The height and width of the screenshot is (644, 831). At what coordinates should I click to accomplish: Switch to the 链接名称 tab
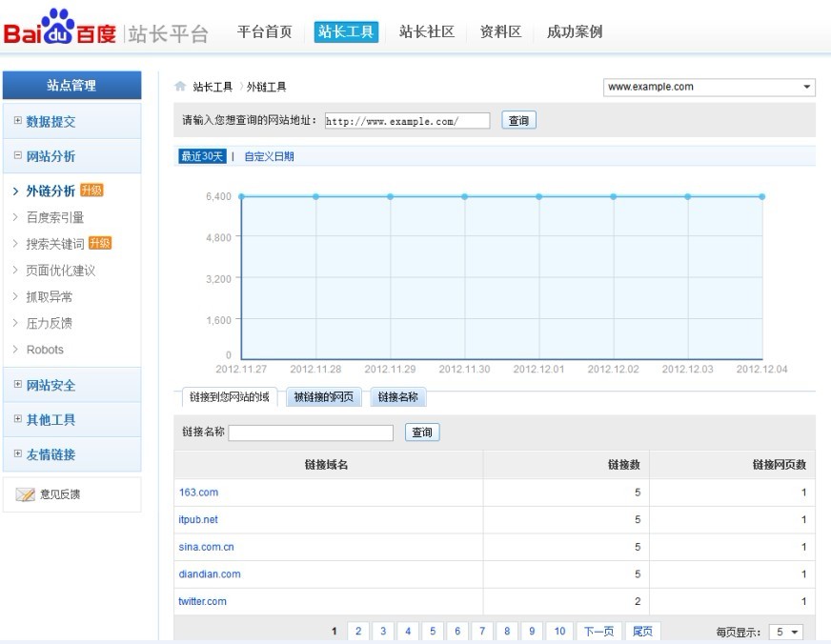pyautogui.click(x=397, y=397)
